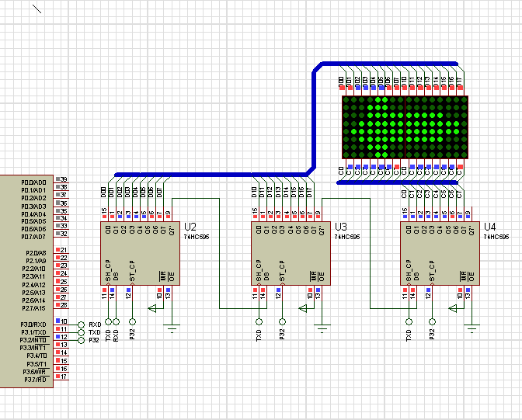Select the thick blue bus above the LED matrix
Image resolution: width=522 pixels, height=420 pixels.
coord(388,64)
